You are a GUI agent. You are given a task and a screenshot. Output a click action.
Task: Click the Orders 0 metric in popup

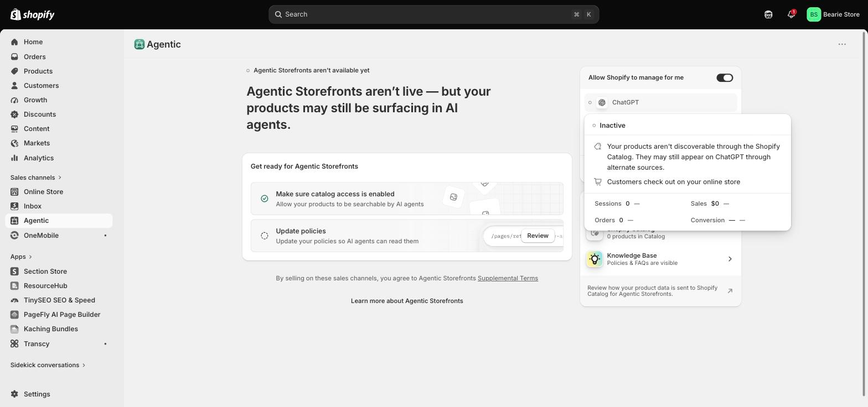(614, 220)
